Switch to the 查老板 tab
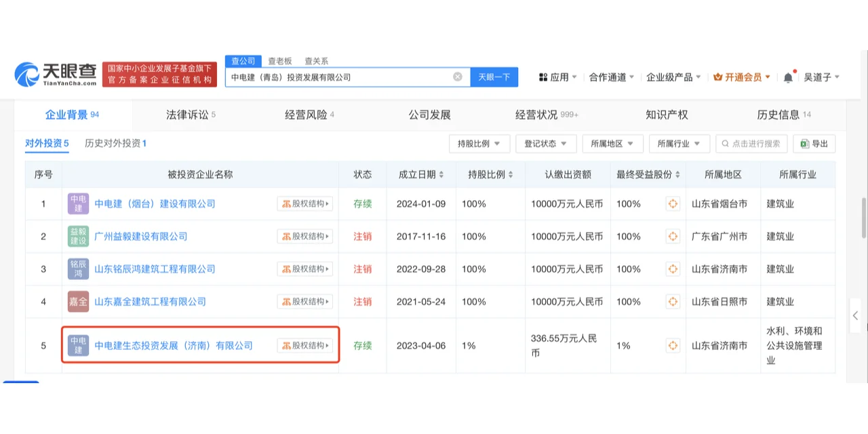This screenshot has width=868, height=434. pyautogui.click(x=279, y=60)
